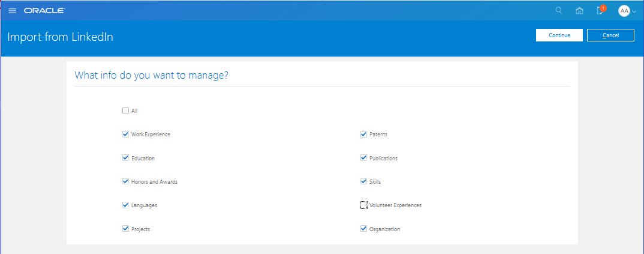Open the notifications icon with badge
Screen dimensions: 644x254
tap(600, 10)
